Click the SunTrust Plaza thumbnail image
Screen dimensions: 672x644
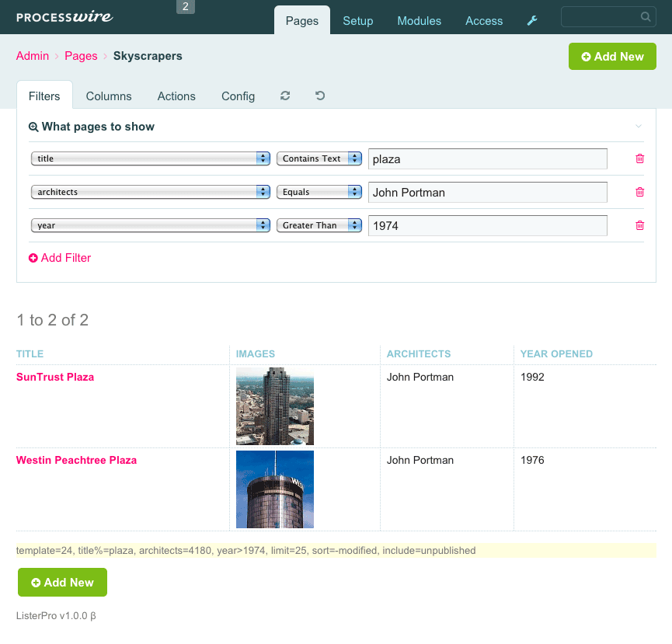click(275, 406)
